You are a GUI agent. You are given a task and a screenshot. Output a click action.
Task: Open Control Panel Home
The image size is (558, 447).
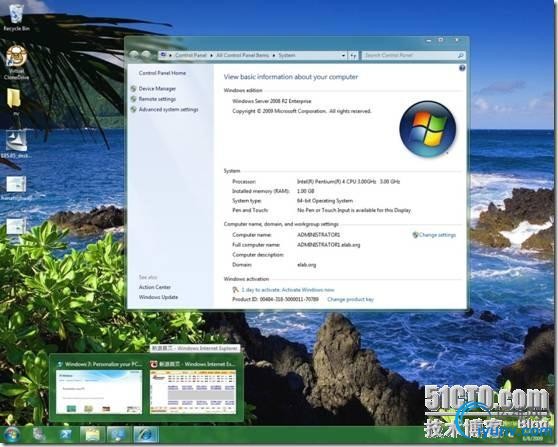pyautogui.click(x=162, y=73)
